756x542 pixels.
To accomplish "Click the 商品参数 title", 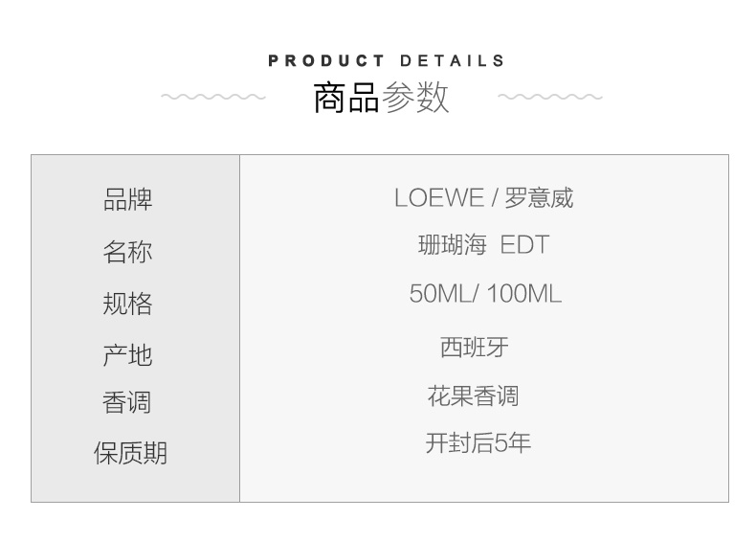I will tap(381, 98).
